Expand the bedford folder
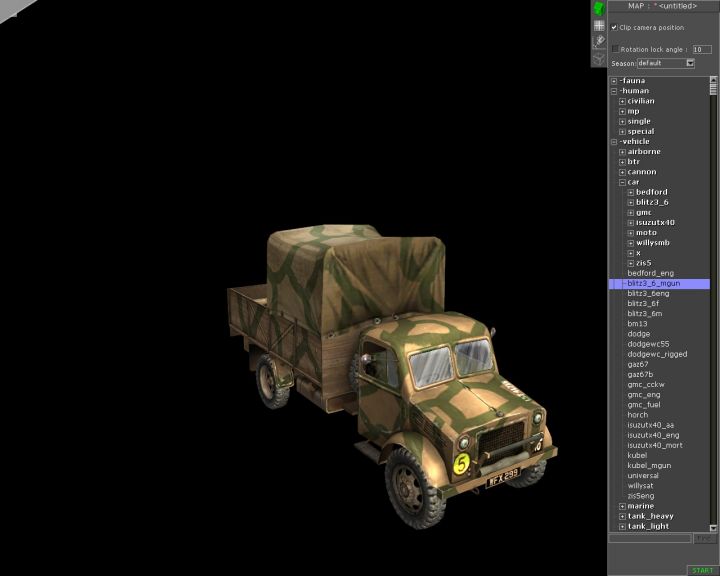The height and width of the screenshot is (576, 720). [x=630, y=192]
